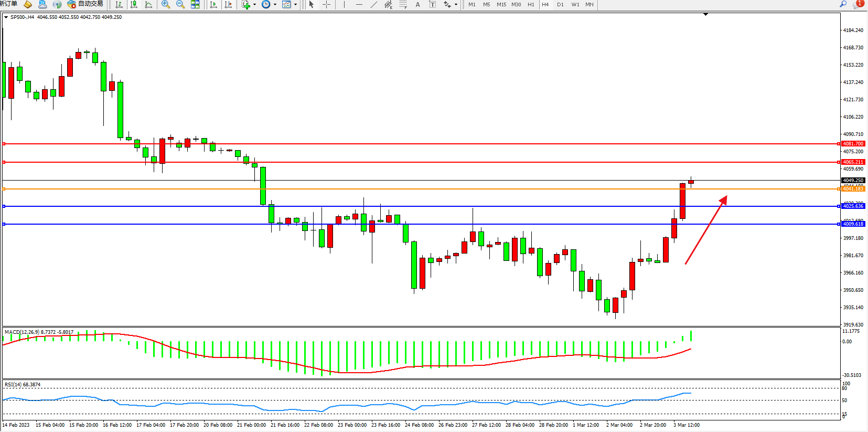This screenshot has width=868, height=432.
Task: Click the orange horizontal line price label
Action: [x=853, y=189]
